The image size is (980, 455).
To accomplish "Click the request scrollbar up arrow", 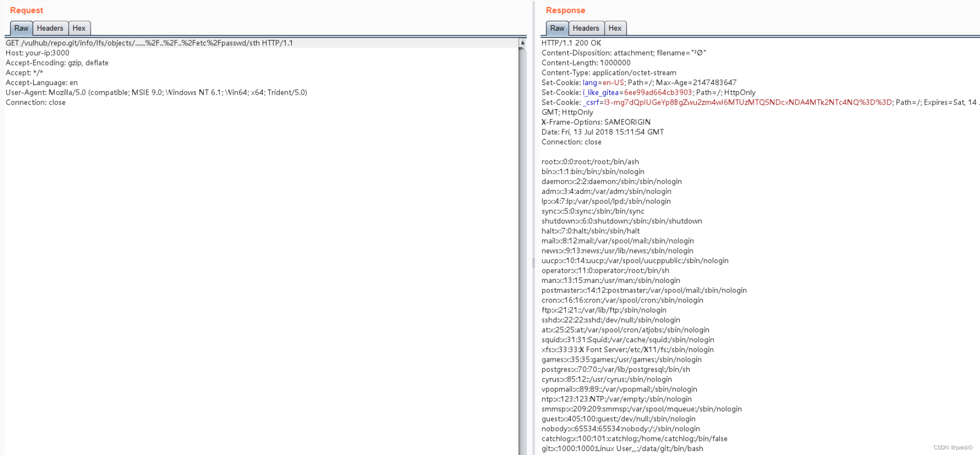I will (x=523, y=43).
